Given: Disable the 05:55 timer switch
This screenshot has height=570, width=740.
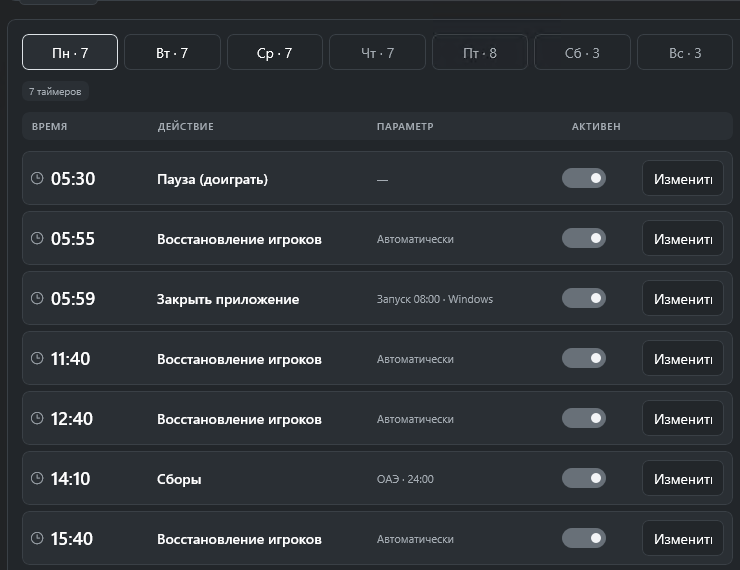Looking at the screenshot, I should coord(584,238).
